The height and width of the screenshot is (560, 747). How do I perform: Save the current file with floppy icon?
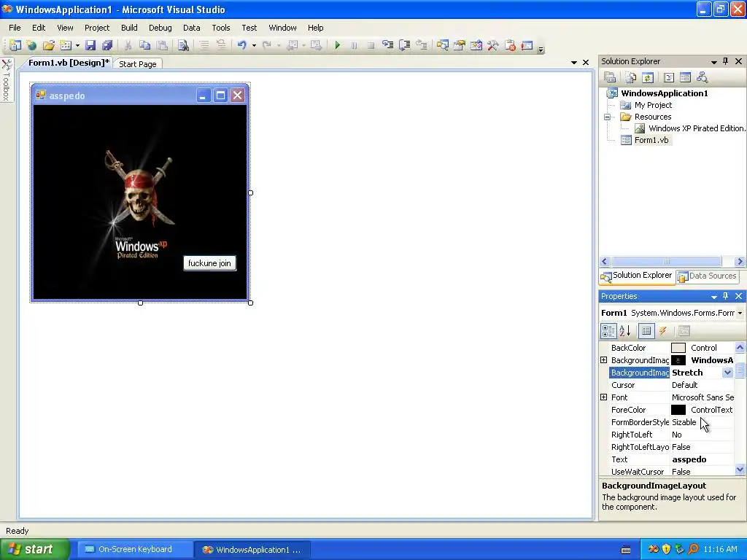[90, 45]
